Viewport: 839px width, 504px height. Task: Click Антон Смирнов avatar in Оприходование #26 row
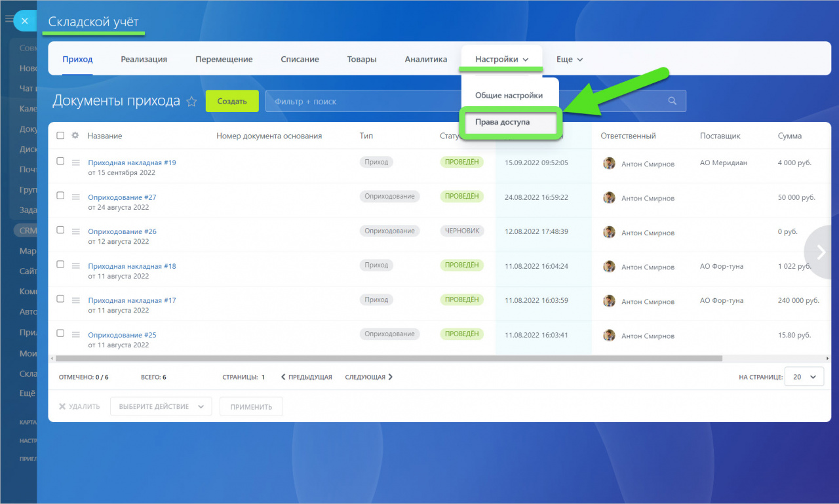point(609,232)
